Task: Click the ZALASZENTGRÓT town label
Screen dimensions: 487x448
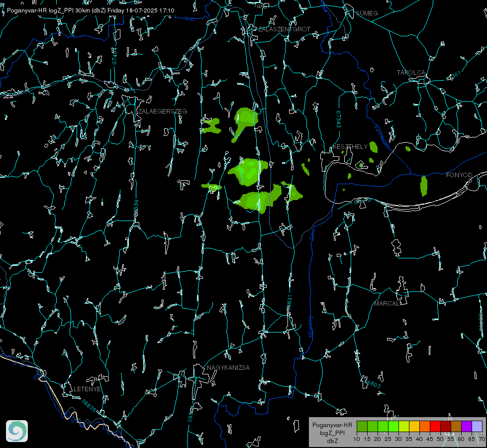Action: 285,29
